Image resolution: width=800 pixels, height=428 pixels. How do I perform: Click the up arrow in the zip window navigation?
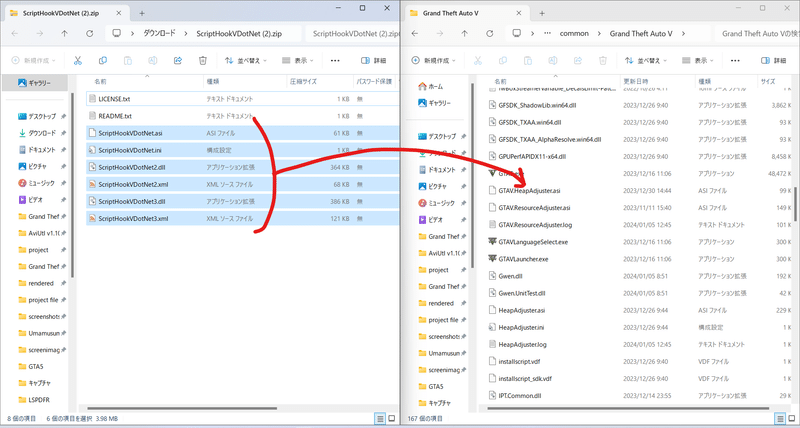[64, 34]
